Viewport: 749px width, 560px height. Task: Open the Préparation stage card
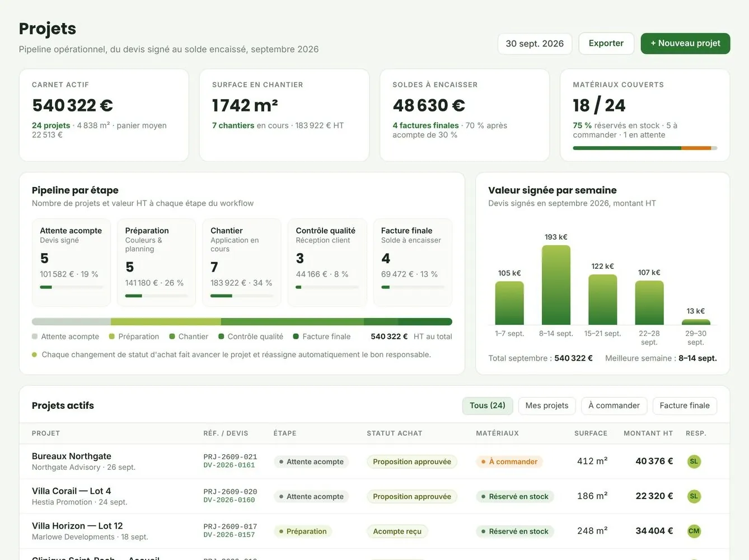[156, 263]
